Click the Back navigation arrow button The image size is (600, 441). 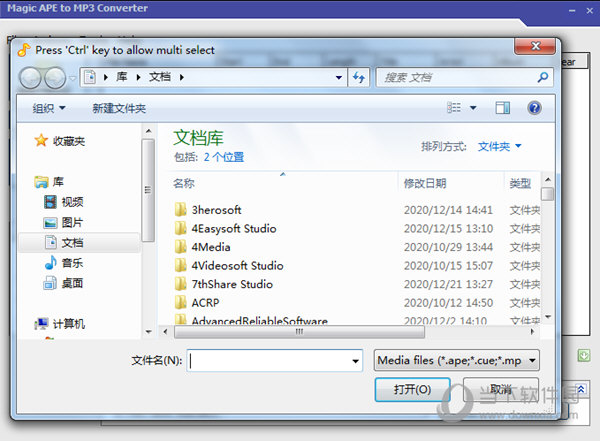pos(30,78)
